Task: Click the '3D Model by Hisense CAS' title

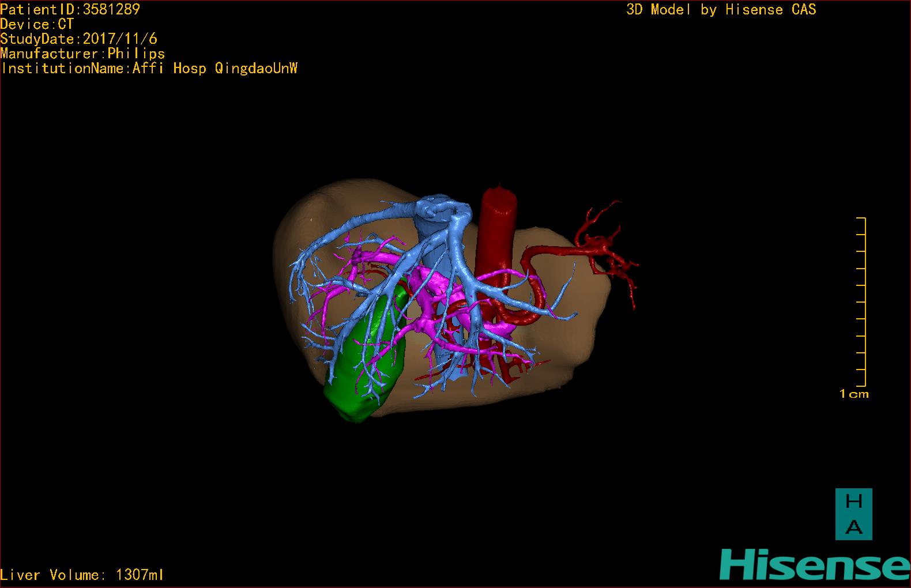Action: 721,10
